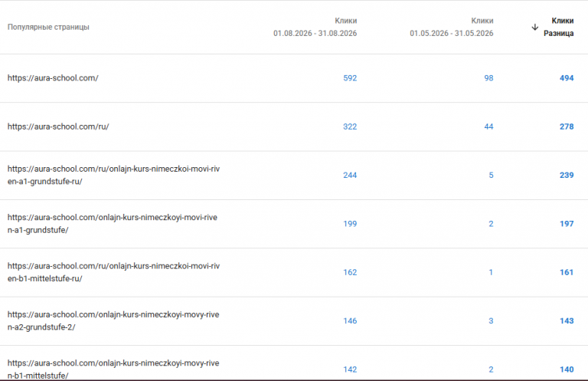This screenshot has height=381, width=588.
Task: Select the 44 clicks value
Action: pos(488,126)
